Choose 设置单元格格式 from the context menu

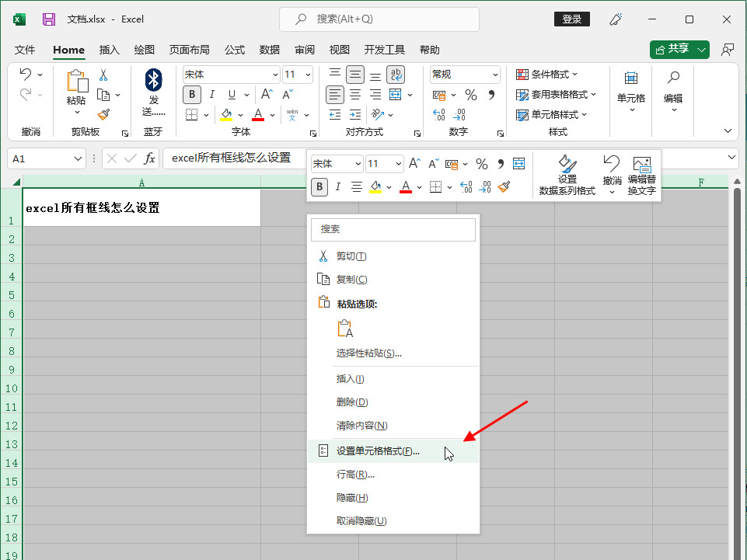378,451
